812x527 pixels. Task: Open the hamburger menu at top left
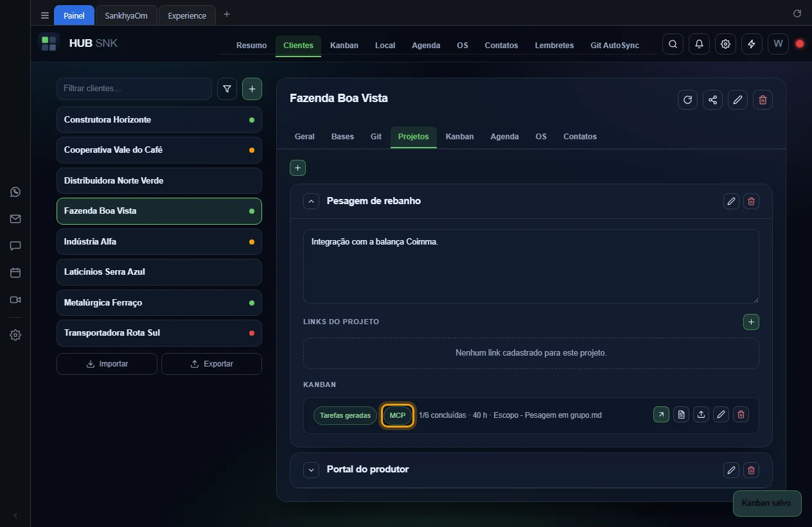44,15
